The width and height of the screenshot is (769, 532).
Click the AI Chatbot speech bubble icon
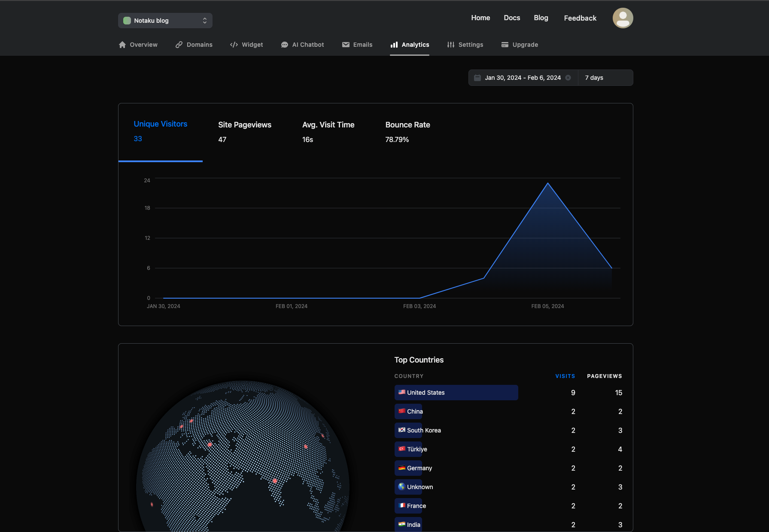285,45
